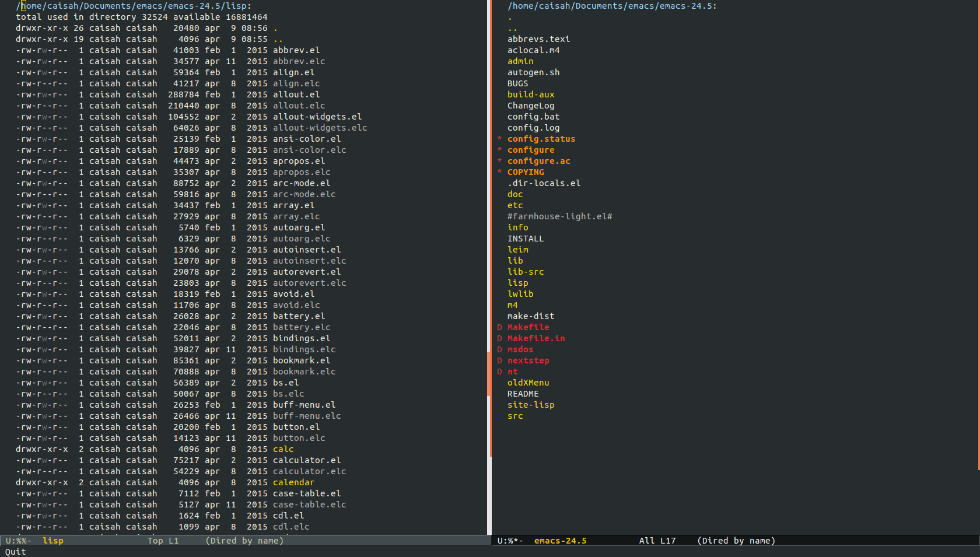Click make-dist file entry

(x=531, y=316)
